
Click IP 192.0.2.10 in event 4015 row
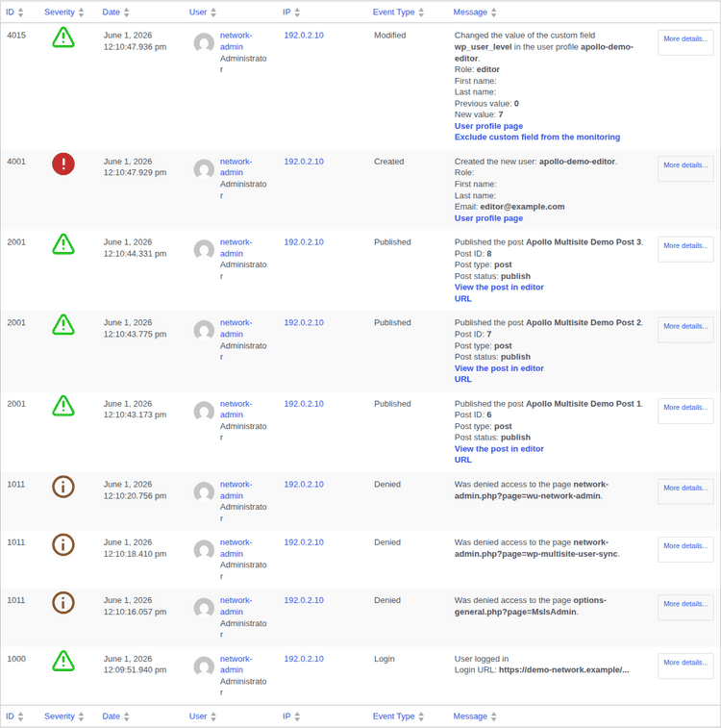tap(304, 36)
